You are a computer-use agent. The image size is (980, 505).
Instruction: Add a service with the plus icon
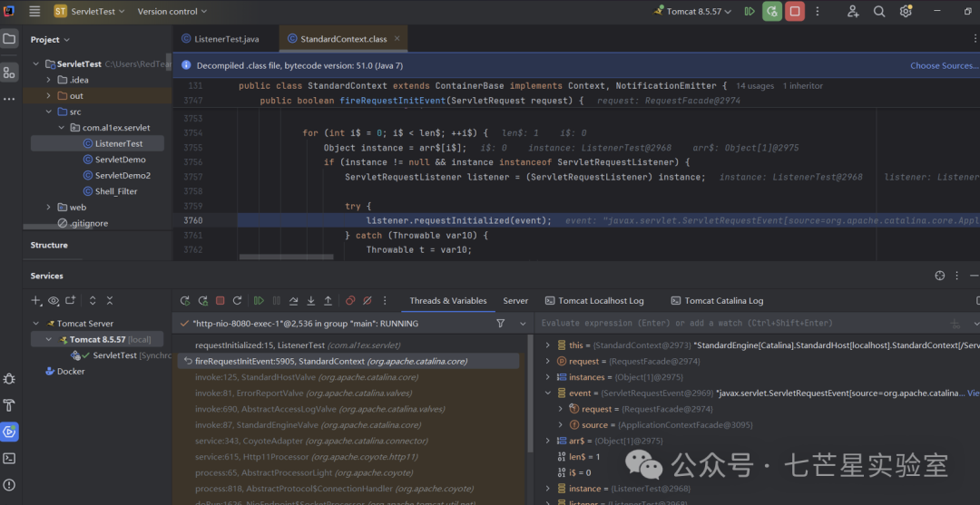35,300
